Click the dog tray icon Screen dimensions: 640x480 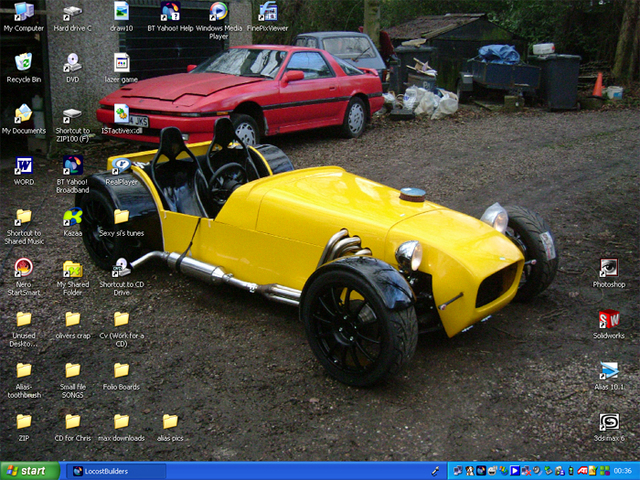[x=470, y=471]
